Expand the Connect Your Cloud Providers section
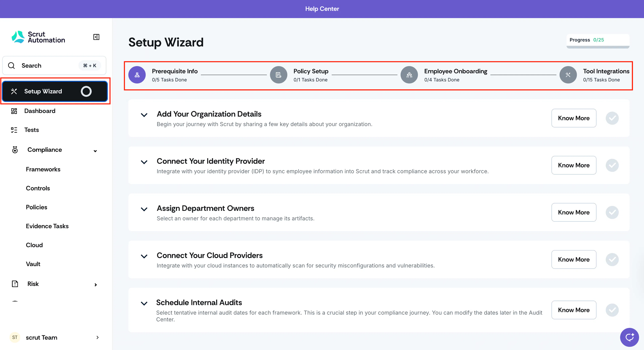 click(x=144, y=256)
